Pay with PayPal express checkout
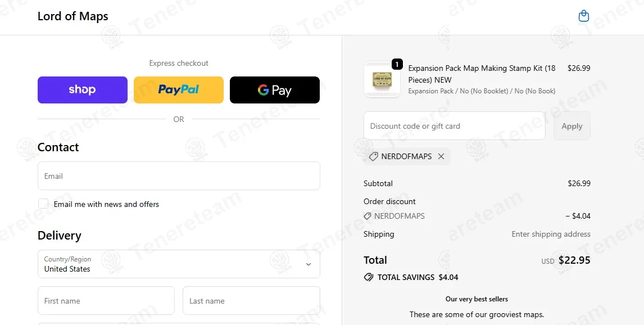 [179, 90]
